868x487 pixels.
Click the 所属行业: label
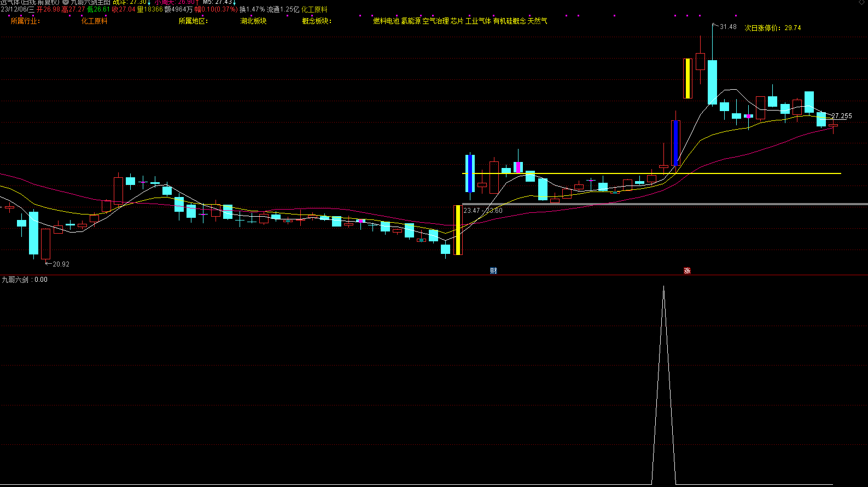[x=25, y=21]
